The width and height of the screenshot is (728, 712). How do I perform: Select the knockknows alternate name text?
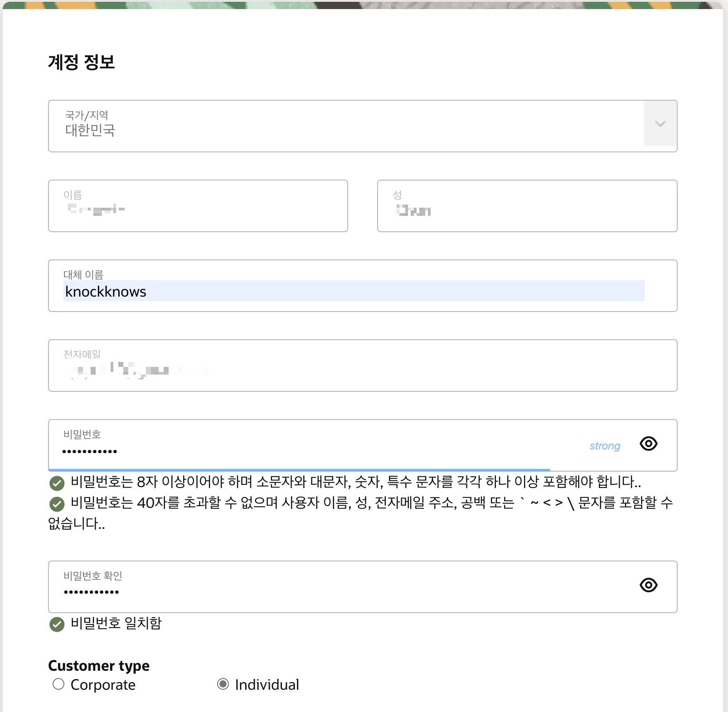[x=105, y=292]
